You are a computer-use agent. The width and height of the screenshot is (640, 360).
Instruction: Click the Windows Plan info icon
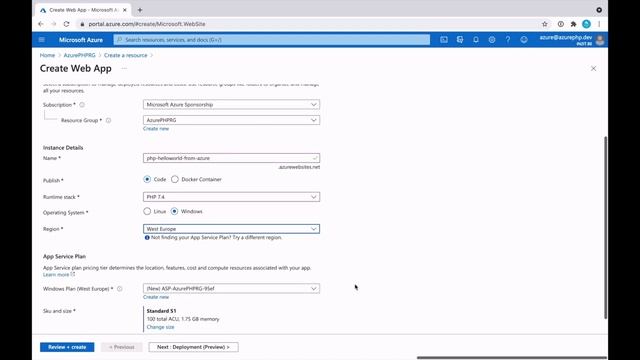point(120,289)
